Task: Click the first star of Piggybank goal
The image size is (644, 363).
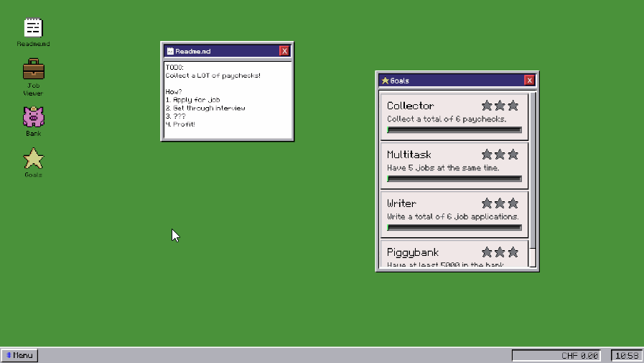Action: pos(487,252)
